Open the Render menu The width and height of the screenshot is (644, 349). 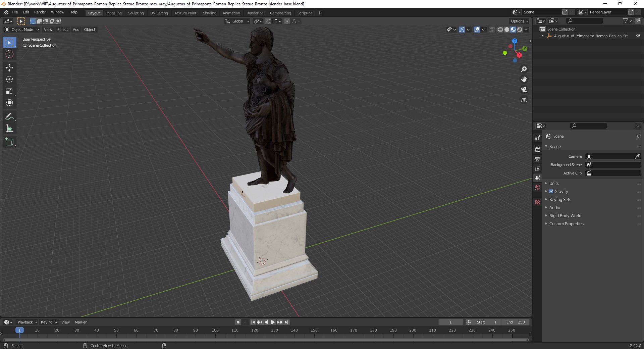click(x=40, y=12)
